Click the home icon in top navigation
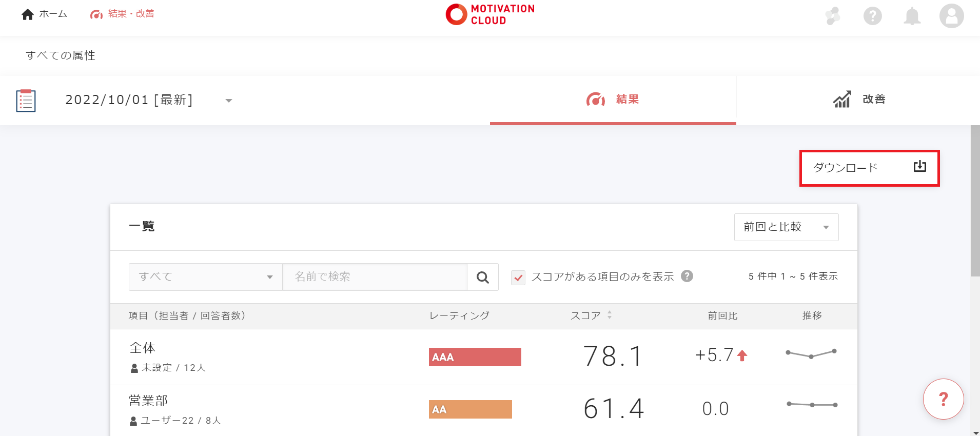The width and height of the screenshot is (980, 436). tap(28, 14)
